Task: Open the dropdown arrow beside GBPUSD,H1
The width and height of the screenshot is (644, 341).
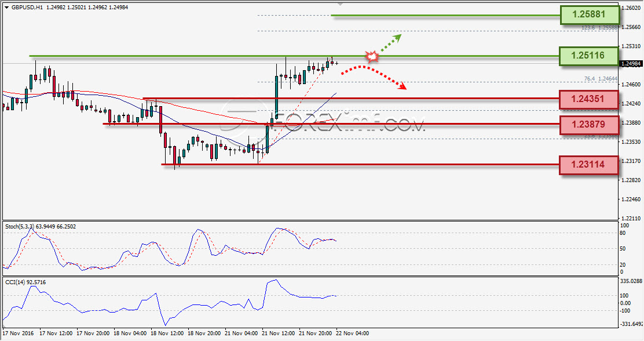Action: pos(6,8)
